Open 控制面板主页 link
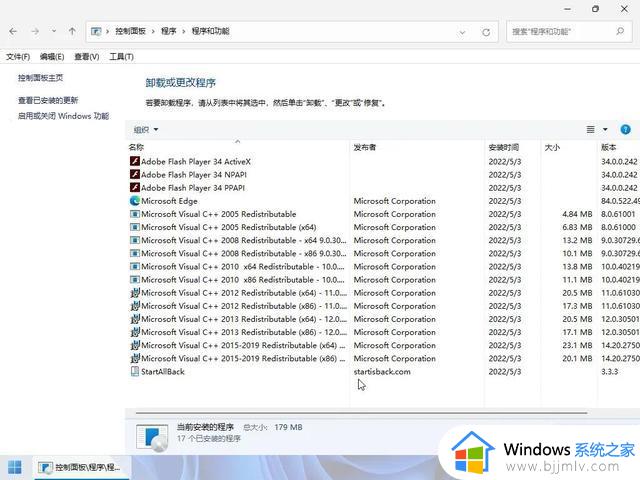The width and height of the screenshot is (640, 480). (x=40, y=78)
